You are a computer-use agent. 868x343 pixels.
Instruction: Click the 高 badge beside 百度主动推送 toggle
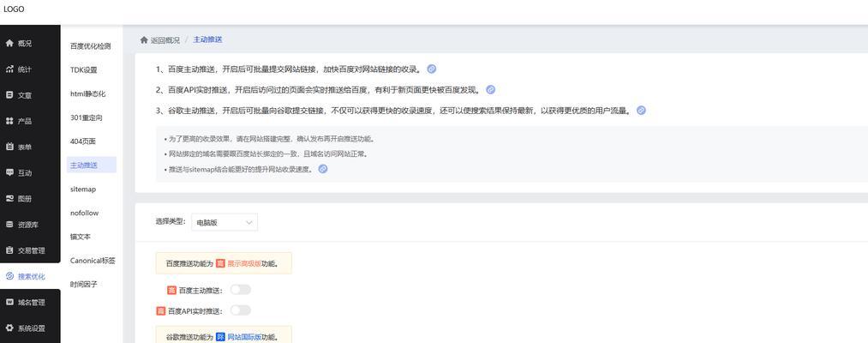tap(171, 290)
